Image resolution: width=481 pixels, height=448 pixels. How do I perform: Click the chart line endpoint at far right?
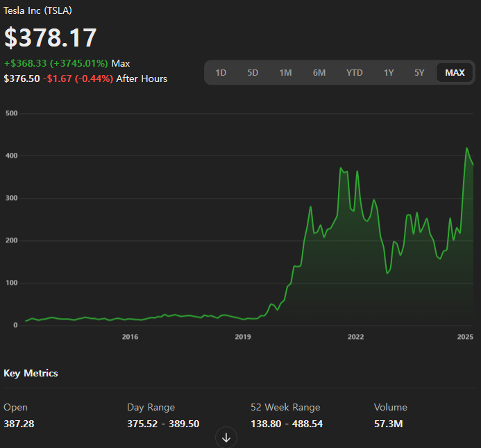[473, 165]
